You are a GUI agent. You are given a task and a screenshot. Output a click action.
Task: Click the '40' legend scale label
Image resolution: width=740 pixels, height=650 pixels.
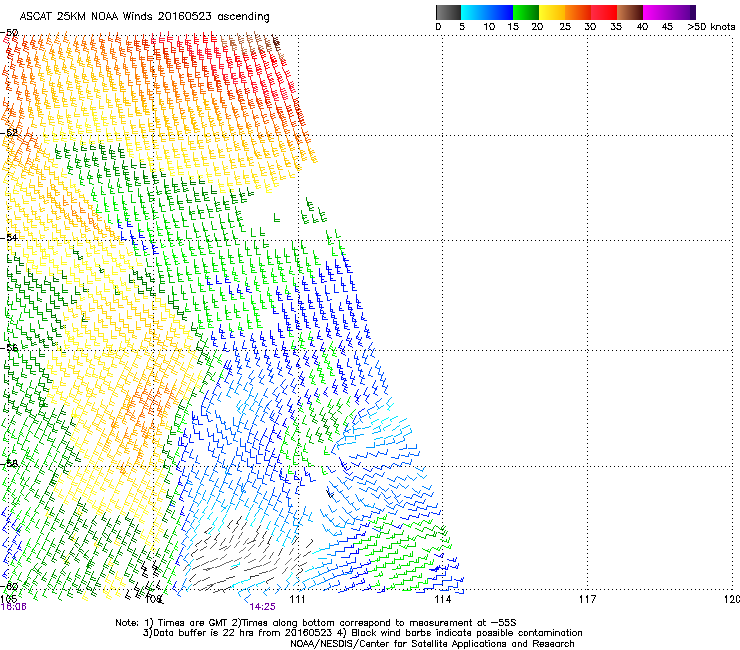[x=642, y=27]
